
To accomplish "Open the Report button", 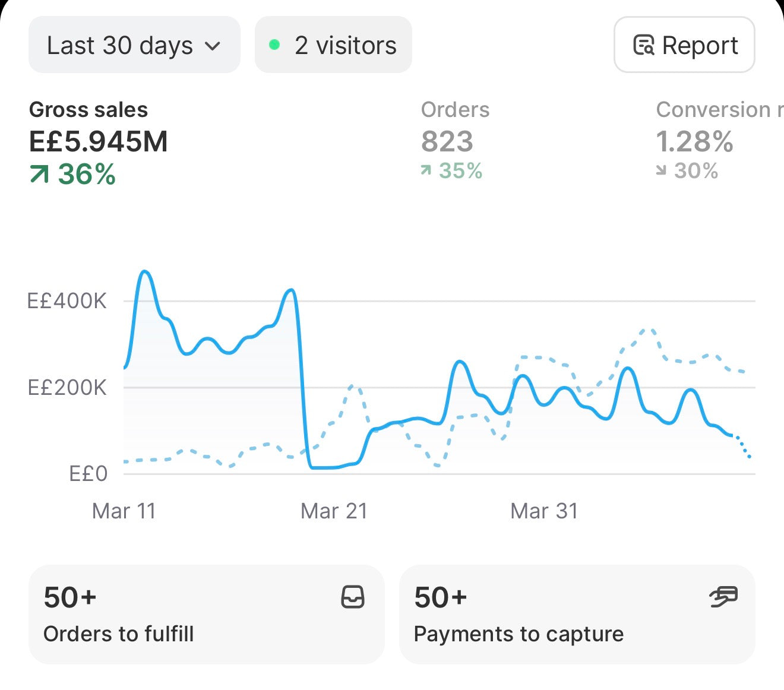I will pos(684,45).
